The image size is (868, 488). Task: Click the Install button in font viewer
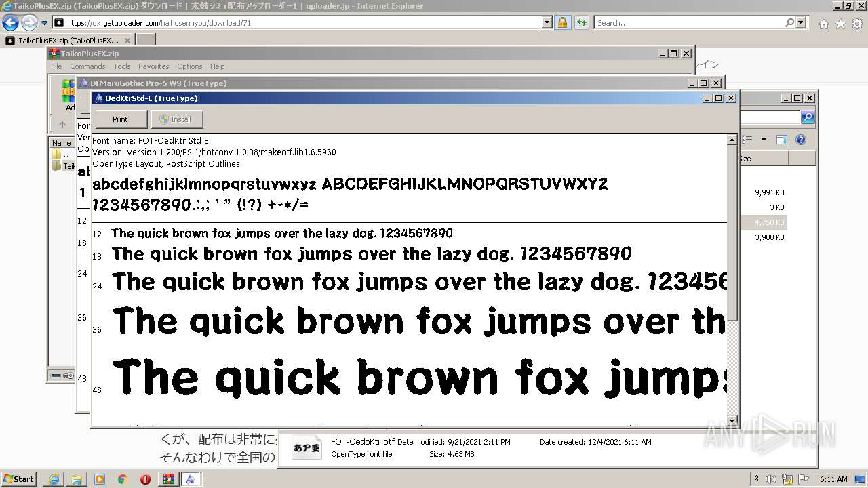click(176, 119)
